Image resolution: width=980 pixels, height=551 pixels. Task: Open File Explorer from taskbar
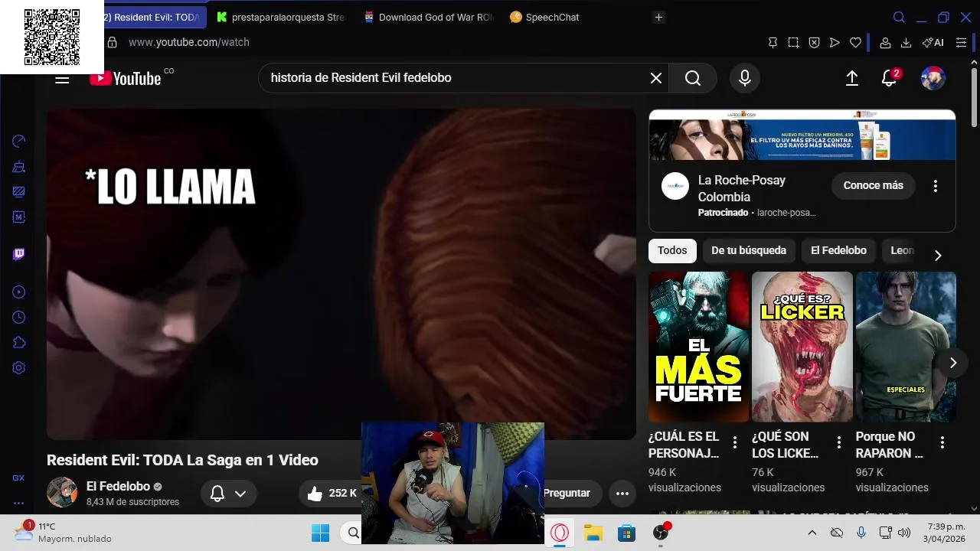593,533
